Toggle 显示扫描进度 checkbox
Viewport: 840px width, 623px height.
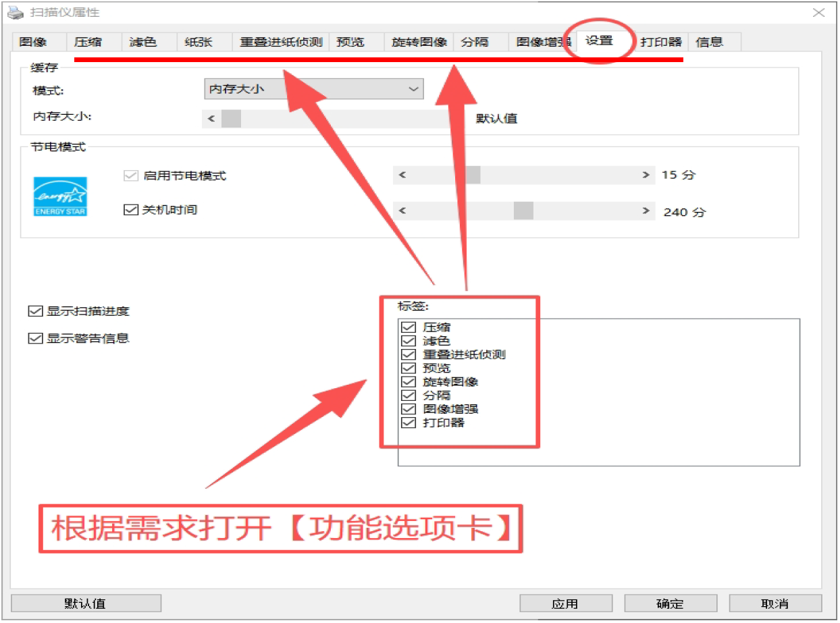[35, 311]
